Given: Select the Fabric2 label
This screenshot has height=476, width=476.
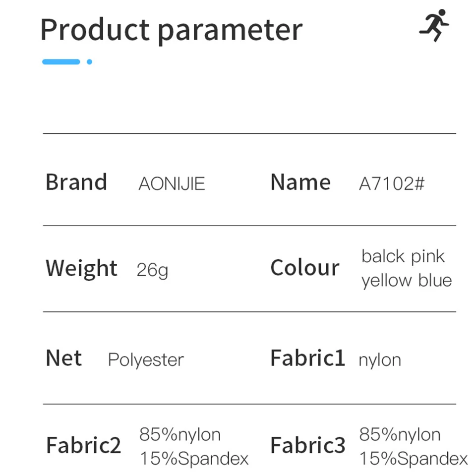Looking at the screenshot, I should [x=83, y=445].
